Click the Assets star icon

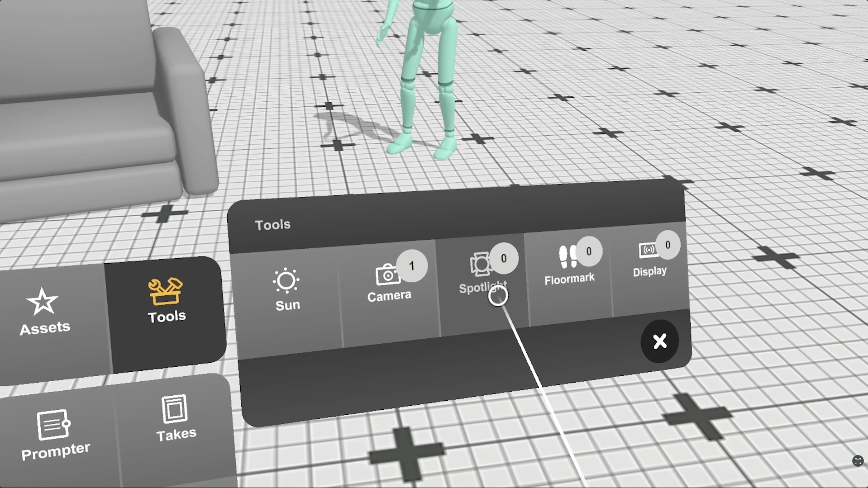click(x=42, y=302)
